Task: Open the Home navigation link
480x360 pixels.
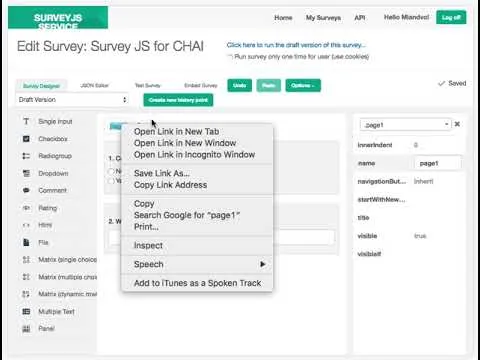Action: [x=283, y=18]
